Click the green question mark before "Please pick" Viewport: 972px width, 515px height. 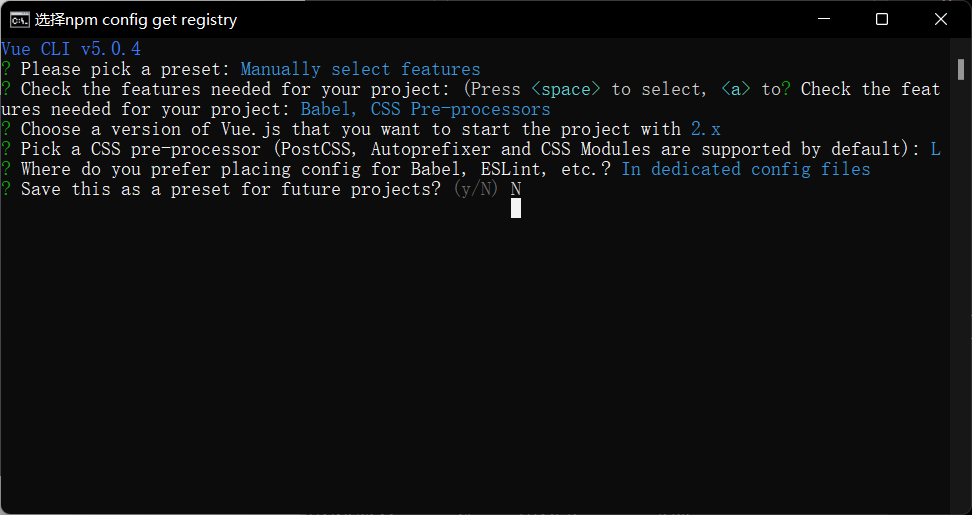coord(6,69)
